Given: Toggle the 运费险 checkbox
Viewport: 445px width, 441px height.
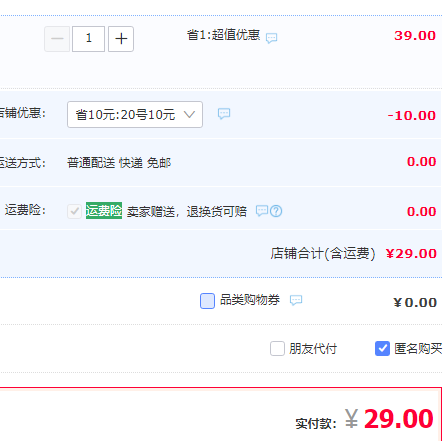Looking at the screenshot, I should click(74, 211).
